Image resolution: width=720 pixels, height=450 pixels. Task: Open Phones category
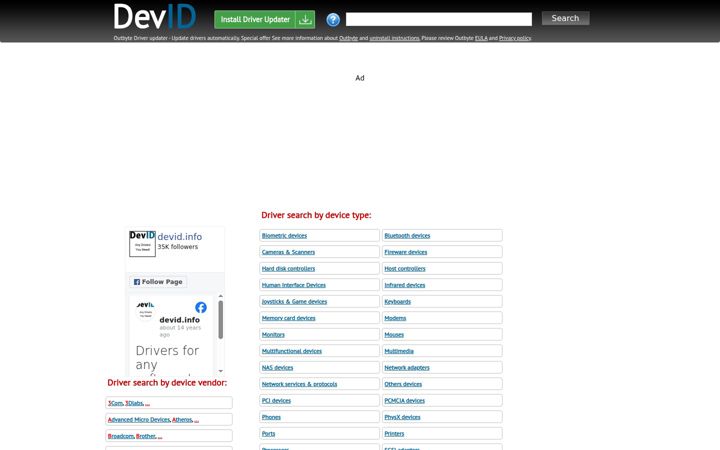click(271, 417)
